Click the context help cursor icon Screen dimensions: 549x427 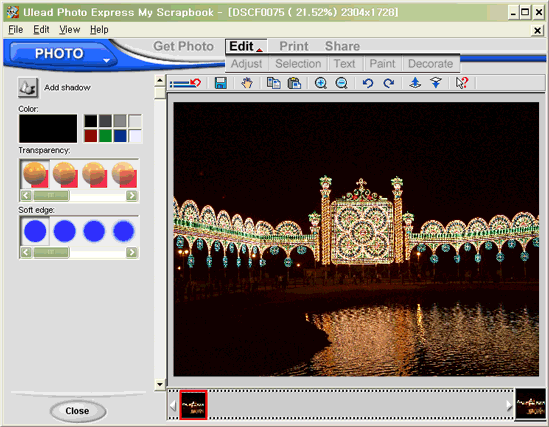pyautogui.click(x=462, y=83)
